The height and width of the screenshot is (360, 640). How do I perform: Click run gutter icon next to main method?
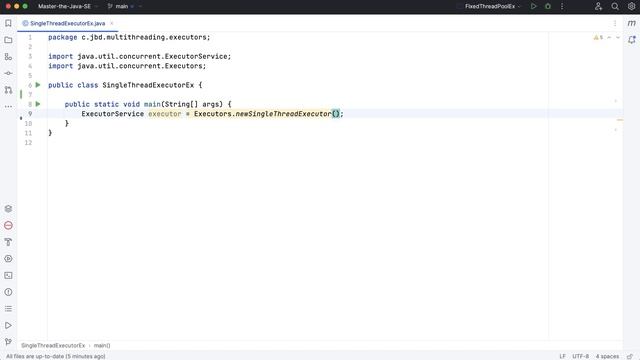[38, 104]
